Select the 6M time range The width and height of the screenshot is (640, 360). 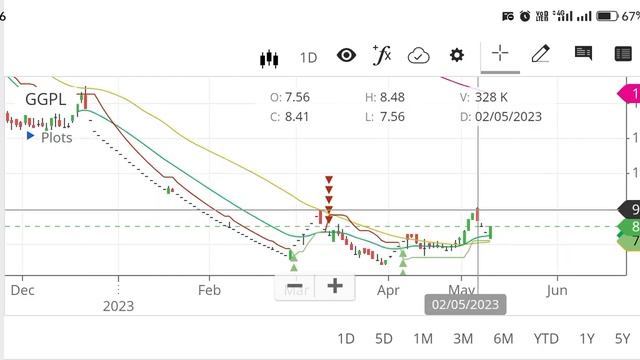[x=503, y=339]
